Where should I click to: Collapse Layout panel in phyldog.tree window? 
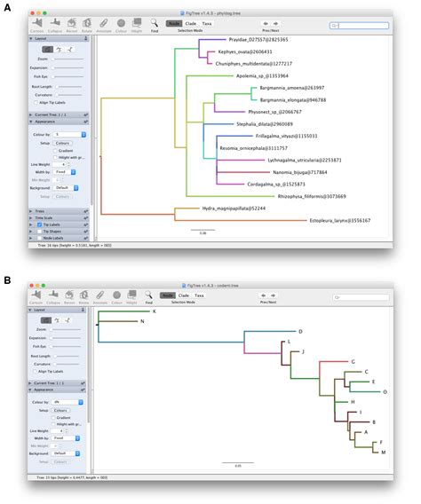(x=31, y=38)
